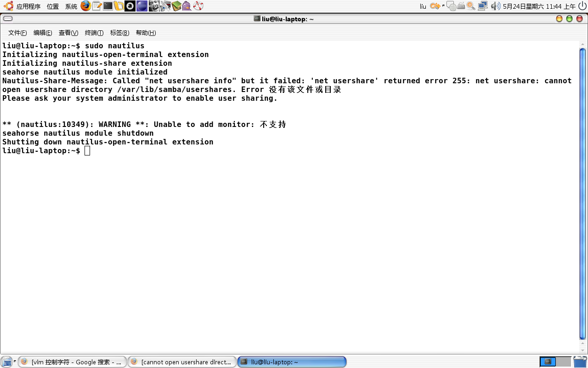588x368 pixels.
Task: Click the power shutdown button icon
Action: coord(582,6)
